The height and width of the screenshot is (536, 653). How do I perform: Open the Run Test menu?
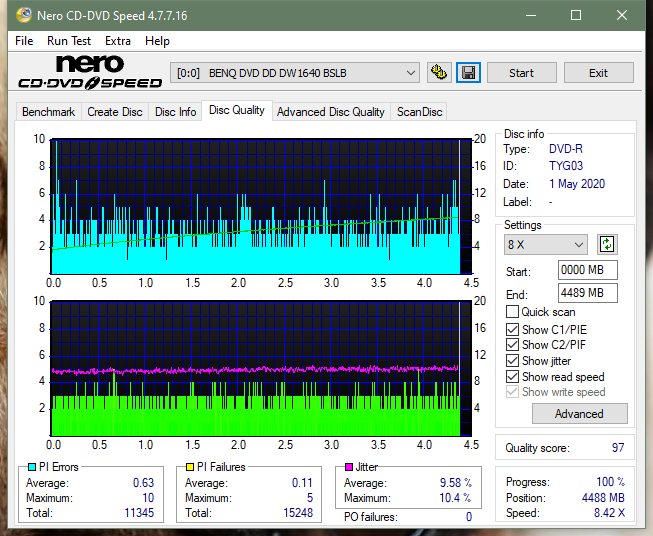(x=69, y=41)
